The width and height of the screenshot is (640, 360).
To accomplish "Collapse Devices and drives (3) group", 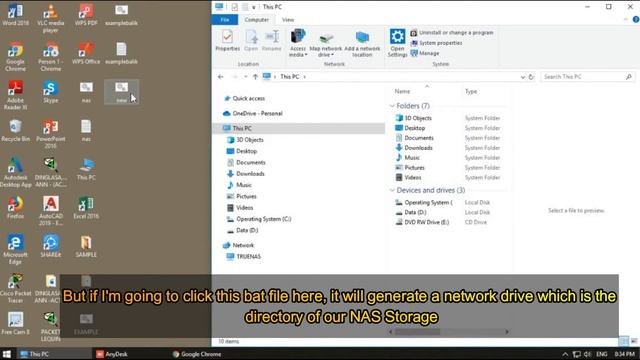I will point(392,190).
